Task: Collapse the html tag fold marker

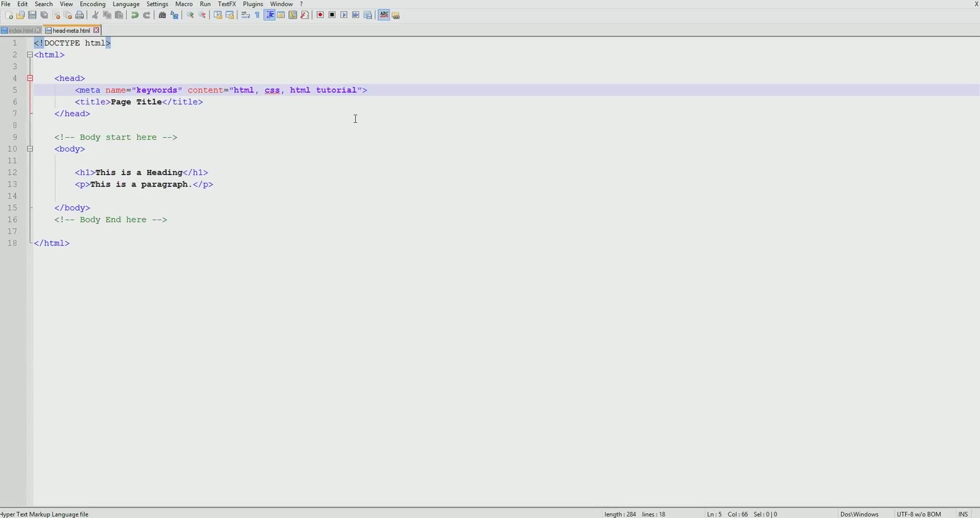Action: pos(30,55)
